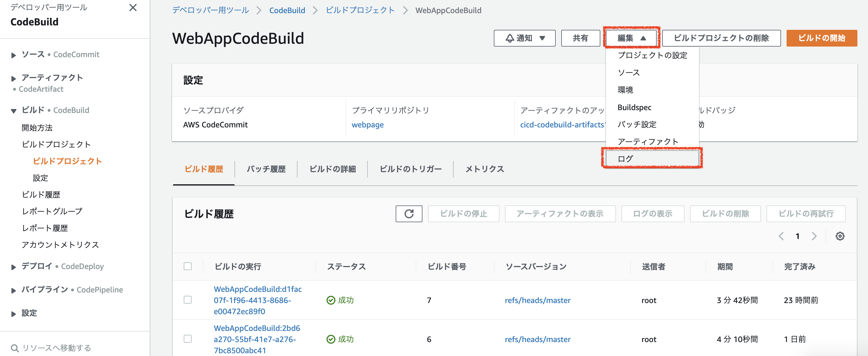Go to next page of builds
Screen dimensions: 868x356
814,236
